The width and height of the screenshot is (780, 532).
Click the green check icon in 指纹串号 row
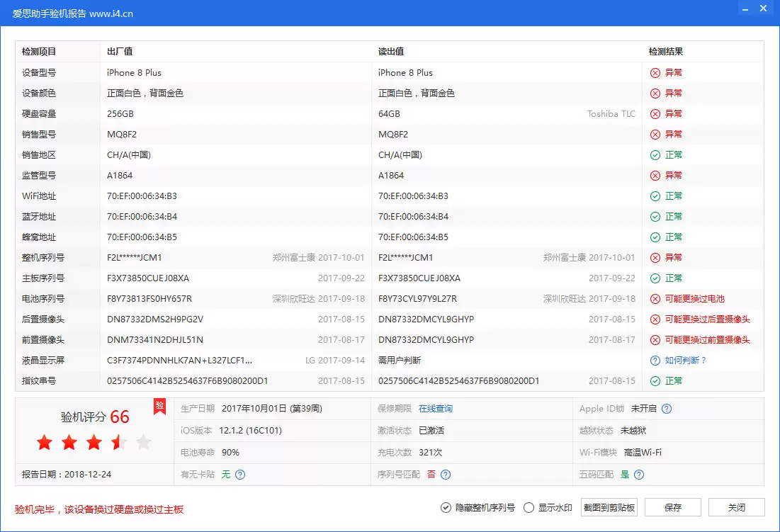click(655, 381)
